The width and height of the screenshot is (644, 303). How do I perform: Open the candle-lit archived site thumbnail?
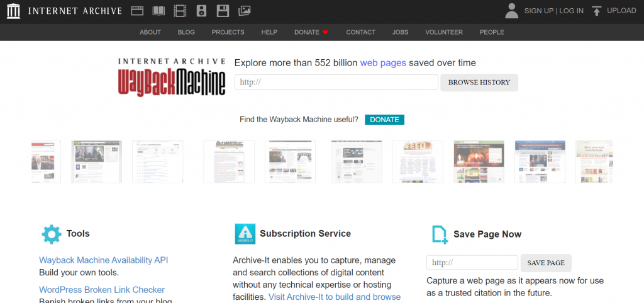point(479,162)
